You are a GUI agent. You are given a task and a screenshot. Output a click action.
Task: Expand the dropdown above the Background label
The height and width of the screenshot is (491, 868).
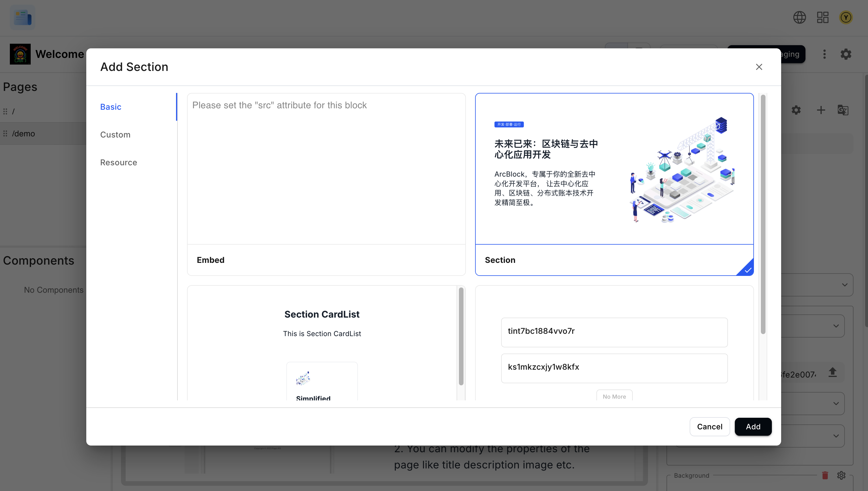[x=836, y=436]
